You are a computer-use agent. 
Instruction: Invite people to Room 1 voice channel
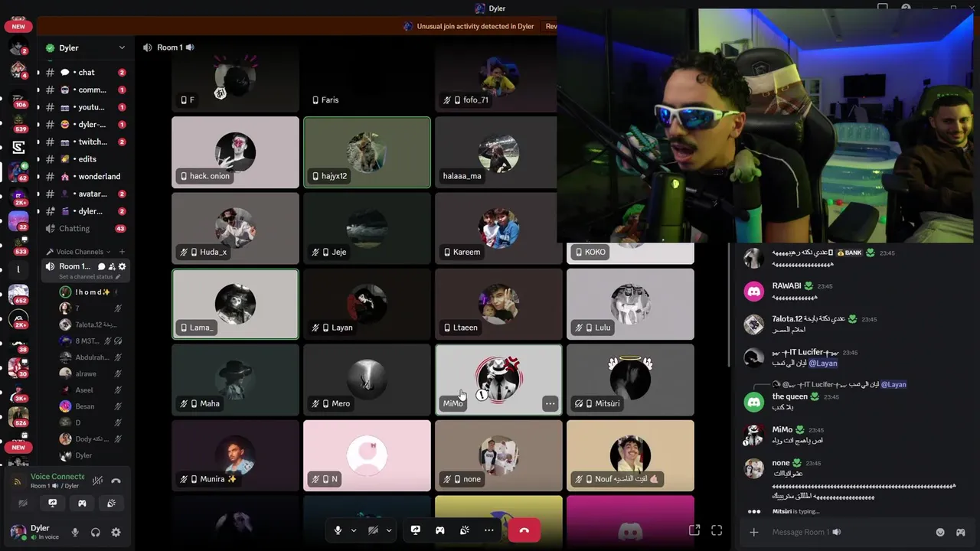click(111, 266)
